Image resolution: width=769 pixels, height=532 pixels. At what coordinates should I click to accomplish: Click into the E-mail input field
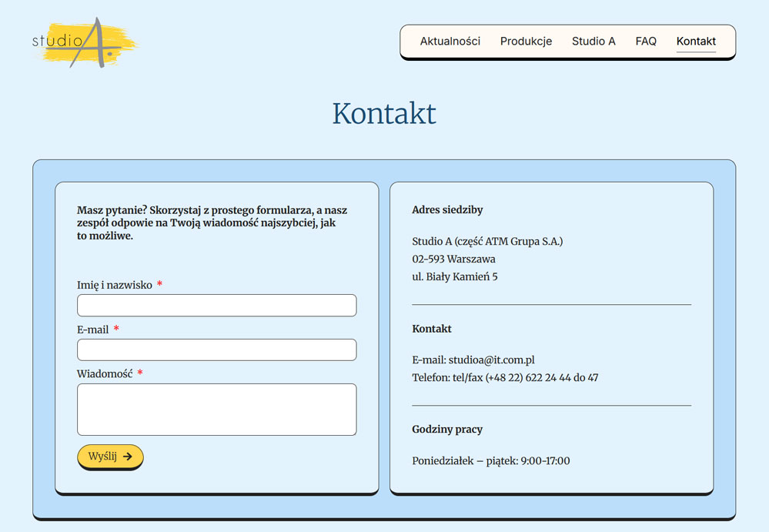[216, 350]
